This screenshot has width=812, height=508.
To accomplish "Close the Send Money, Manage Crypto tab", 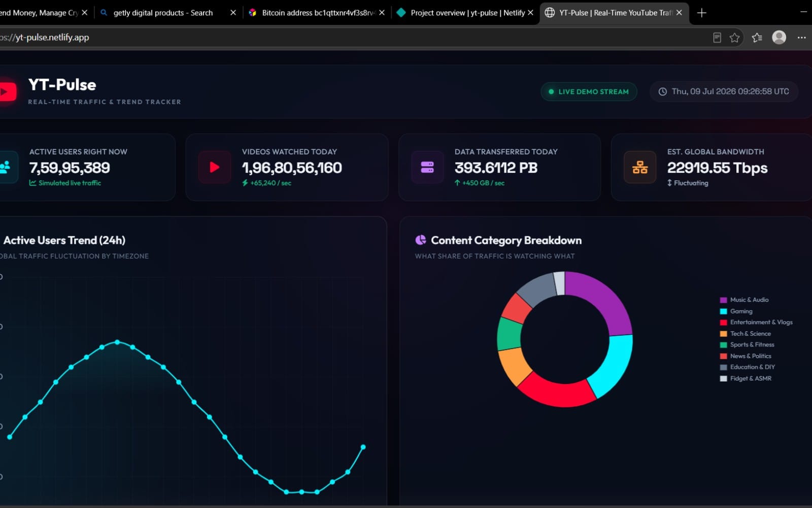I will [84, 13].
